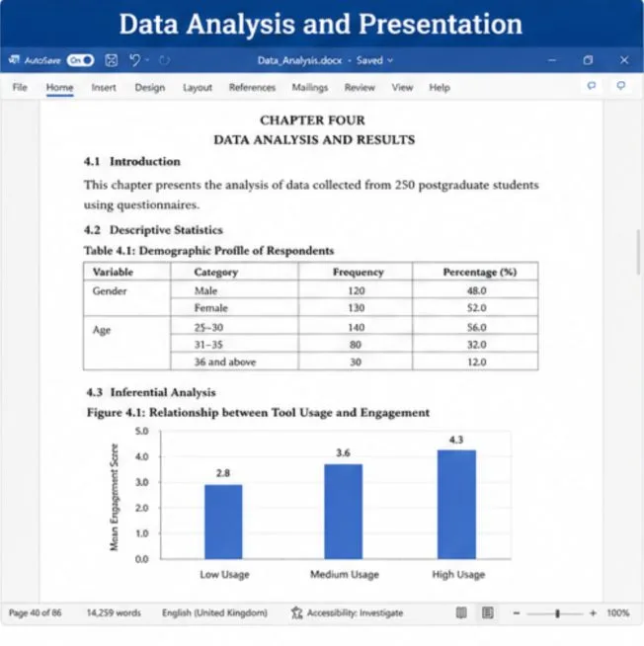Viewport: 644px width, 646px height.
Task: Open the Design tab
Action: click(x=150, y=87)
